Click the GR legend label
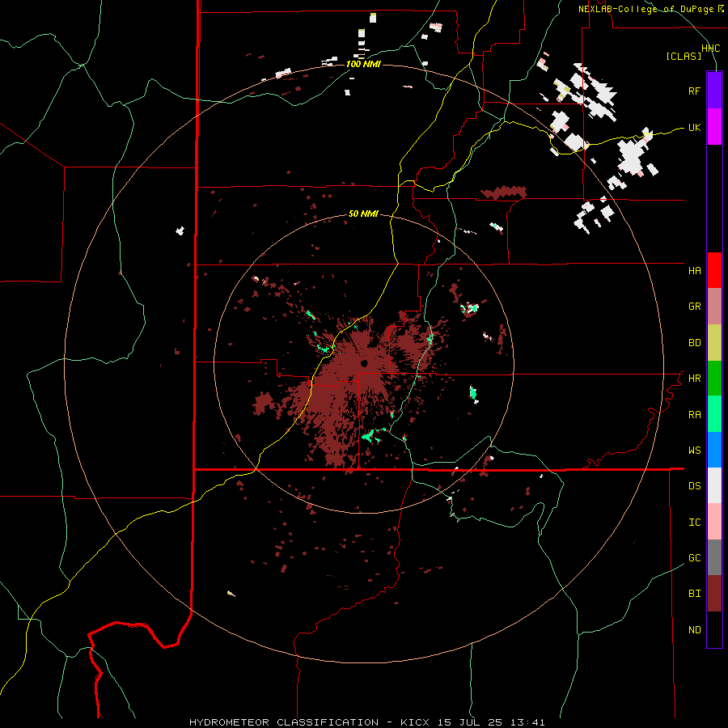This screenshot has width=728, height=728. [x=694, y=307]
